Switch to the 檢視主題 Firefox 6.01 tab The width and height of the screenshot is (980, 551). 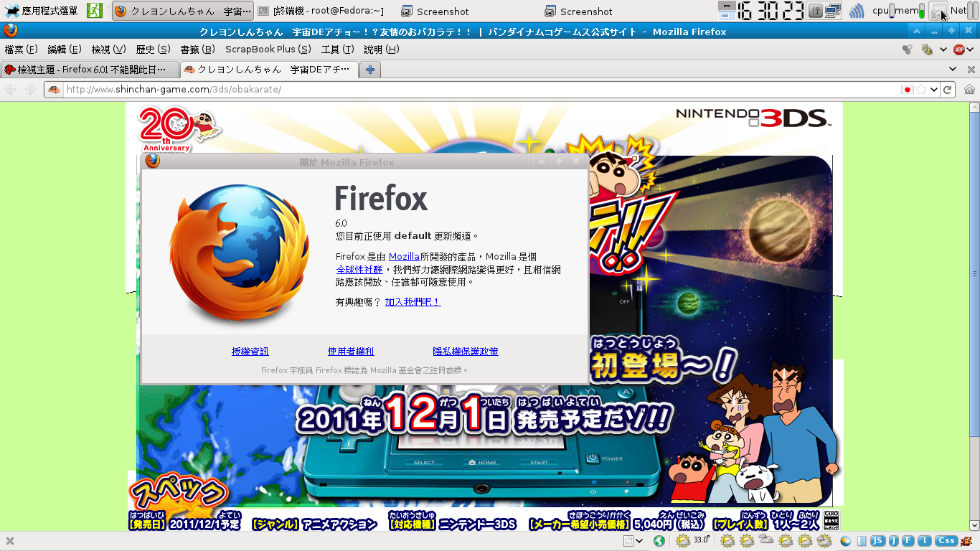89,70
